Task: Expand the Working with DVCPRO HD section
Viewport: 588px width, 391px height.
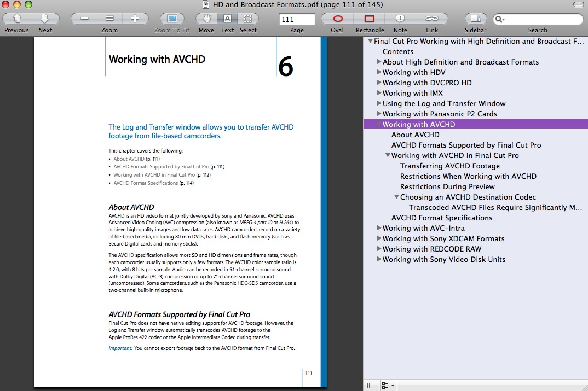Action: [x=379, y=83]
